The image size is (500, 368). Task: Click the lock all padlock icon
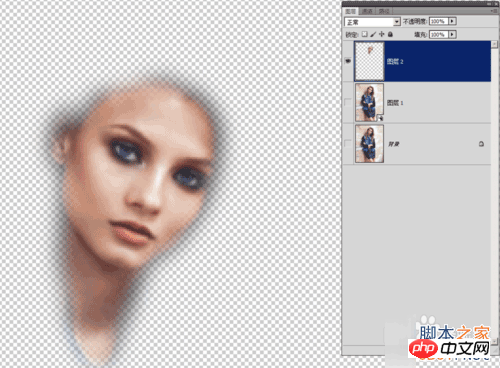coord(390,34)
